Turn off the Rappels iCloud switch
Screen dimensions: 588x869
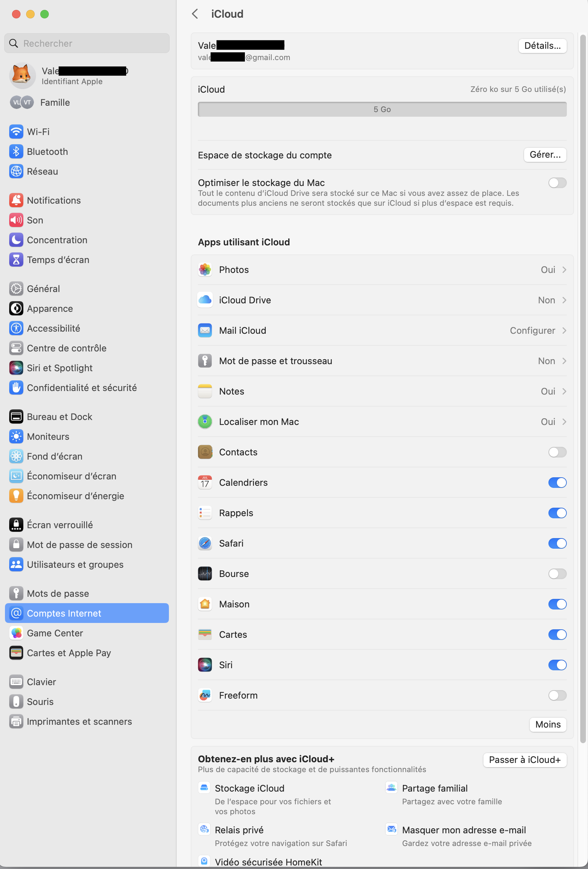[557, 513]
